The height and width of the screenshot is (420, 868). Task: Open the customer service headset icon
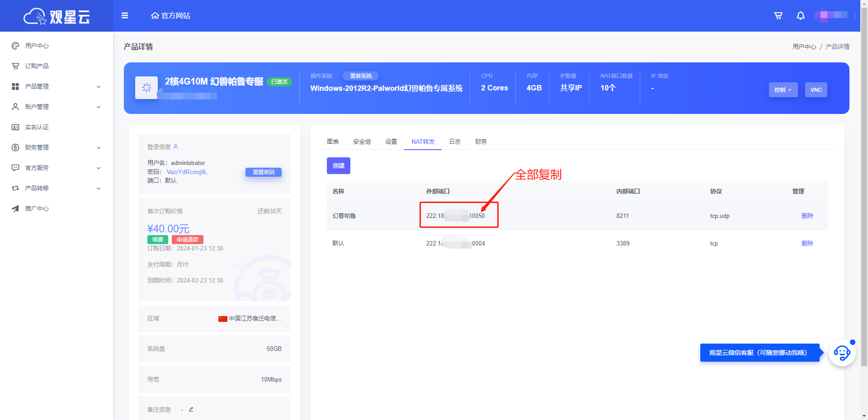tap(842, 353)
